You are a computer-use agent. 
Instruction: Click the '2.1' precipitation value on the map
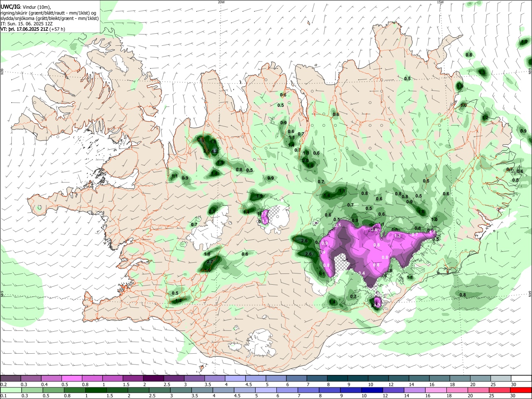pyautogui.click(x=212, y=212)
